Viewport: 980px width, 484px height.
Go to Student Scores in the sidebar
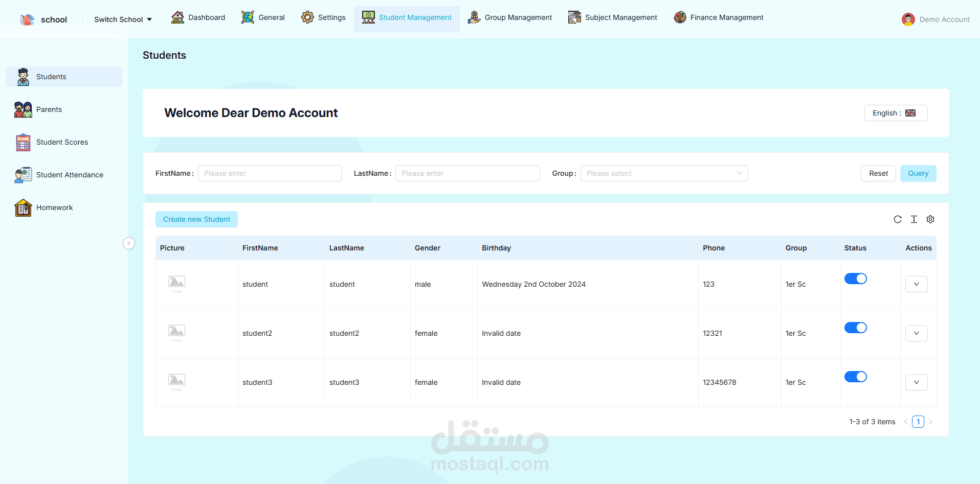(x=64, y=142)
